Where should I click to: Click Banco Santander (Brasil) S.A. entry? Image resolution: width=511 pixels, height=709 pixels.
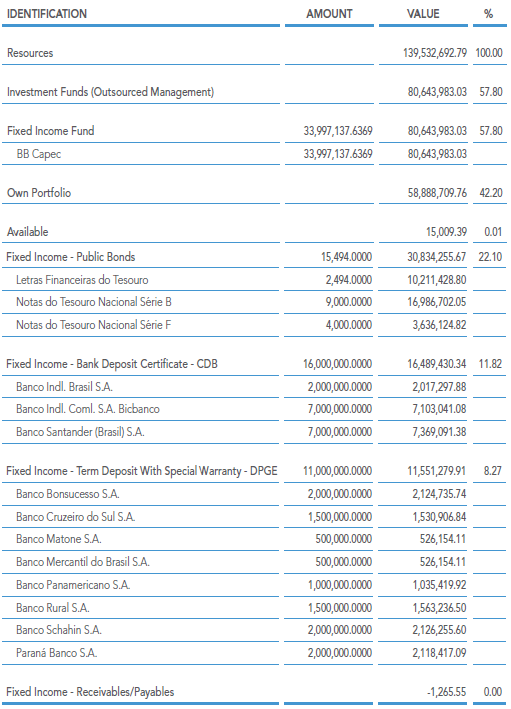click(80, 432)
